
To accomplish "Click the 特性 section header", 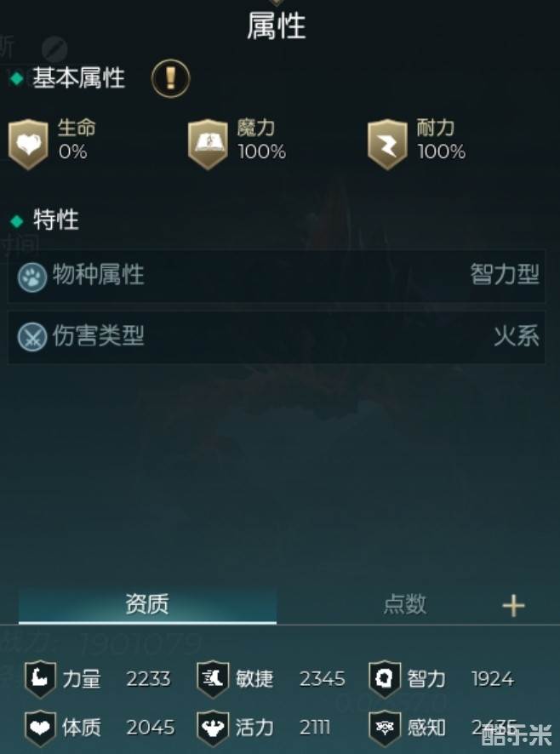I will click(x=55, y=220).
